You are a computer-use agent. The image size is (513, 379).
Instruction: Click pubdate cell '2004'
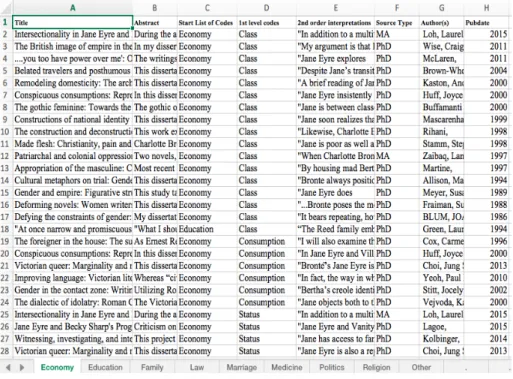point(486,71)
